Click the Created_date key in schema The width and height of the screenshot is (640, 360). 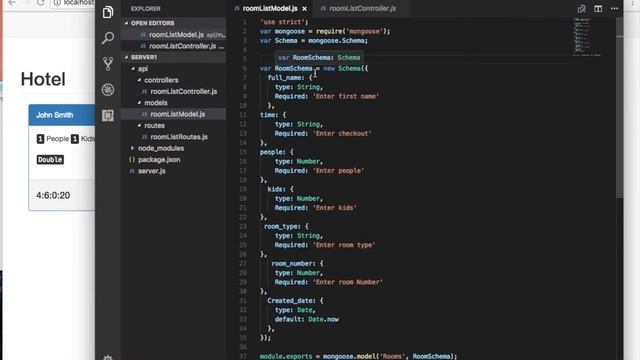[291, 301]
